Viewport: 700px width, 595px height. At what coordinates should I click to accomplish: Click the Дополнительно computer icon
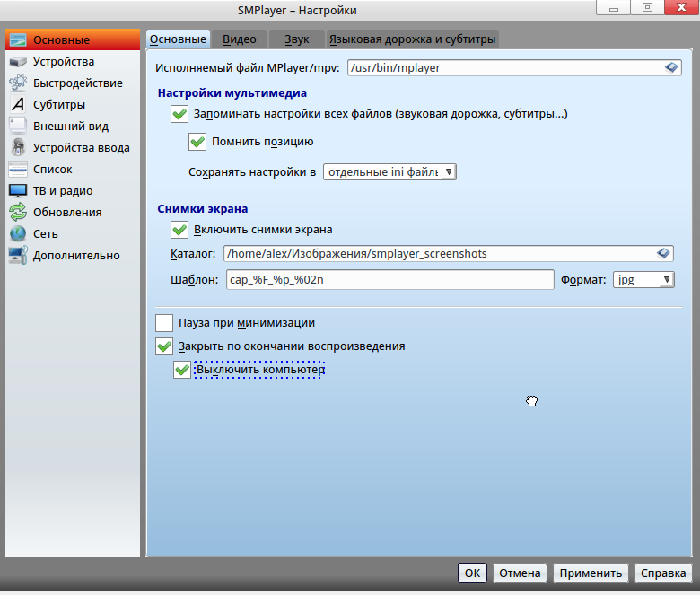(x=18, y=255)
